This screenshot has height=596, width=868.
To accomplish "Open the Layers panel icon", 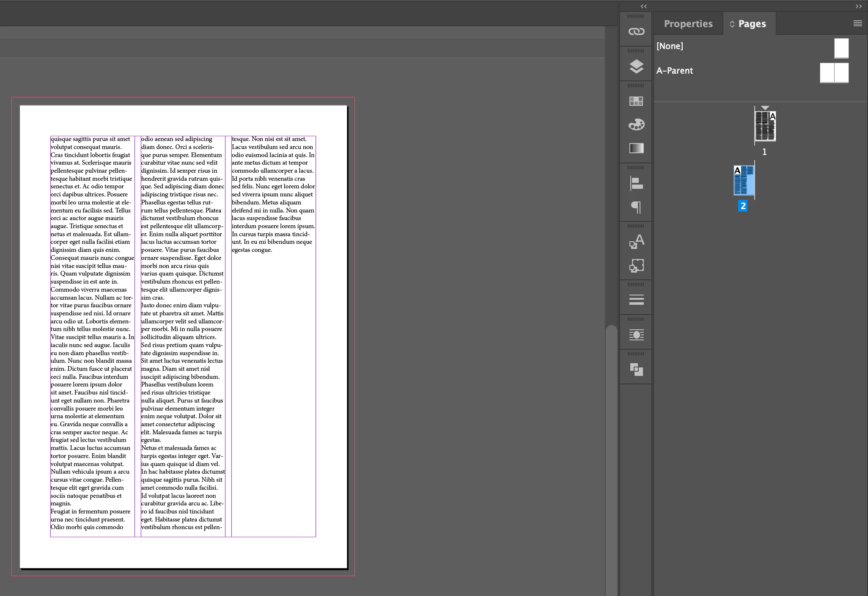I will pos(636,66).
